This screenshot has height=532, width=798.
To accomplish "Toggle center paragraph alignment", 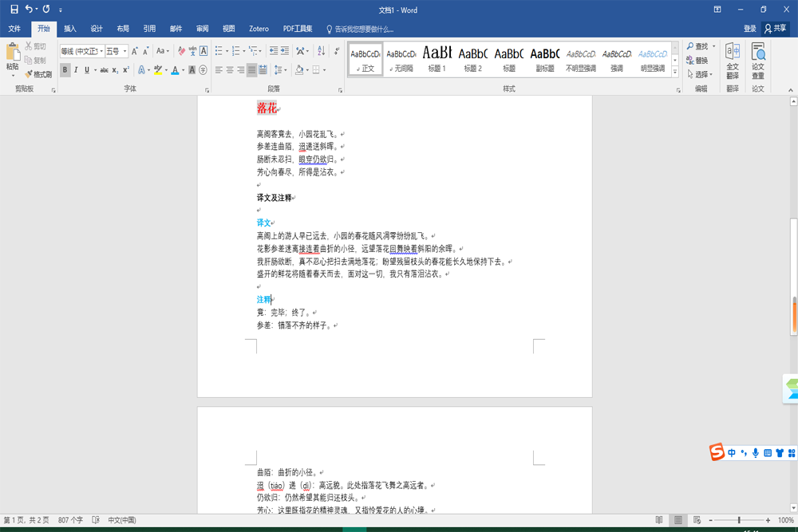I will (x=229, y=69).
